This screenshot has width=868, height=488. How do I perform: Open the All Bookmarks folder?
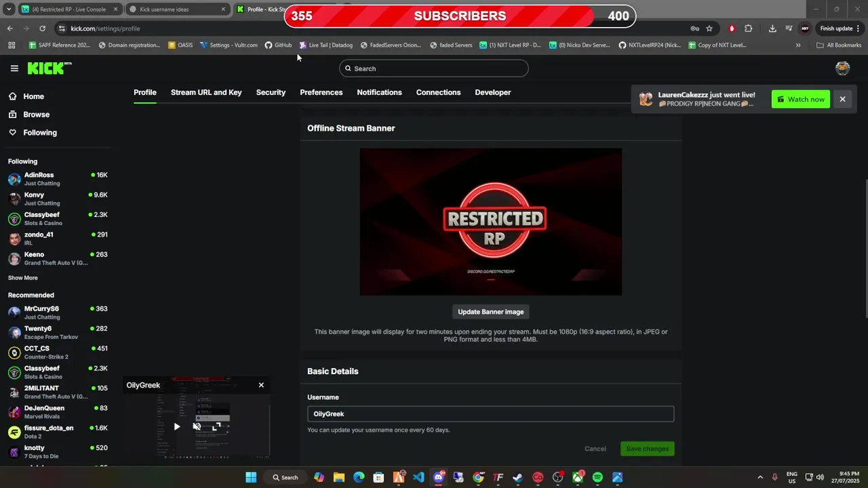tap(839, 45)
